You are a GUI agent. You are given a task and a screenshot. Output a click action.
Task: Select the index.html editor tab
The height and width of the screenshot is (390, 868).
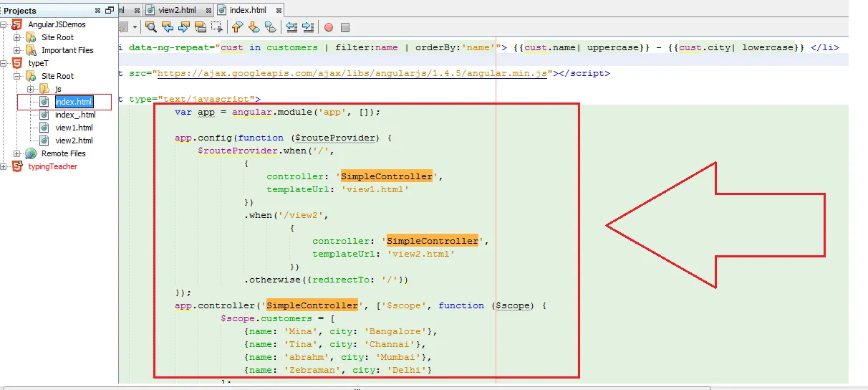tap(247, 10)
